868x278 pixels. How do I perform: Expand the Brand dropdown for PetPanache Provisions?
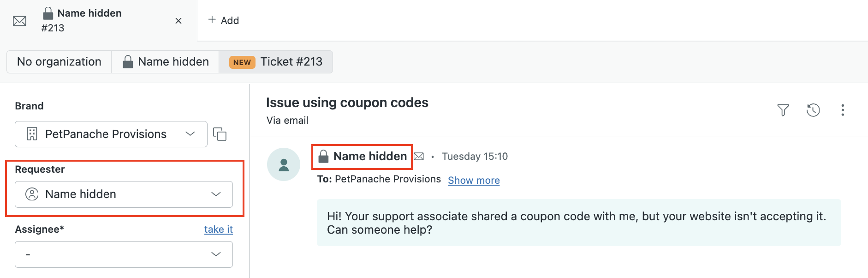[111, 134]
